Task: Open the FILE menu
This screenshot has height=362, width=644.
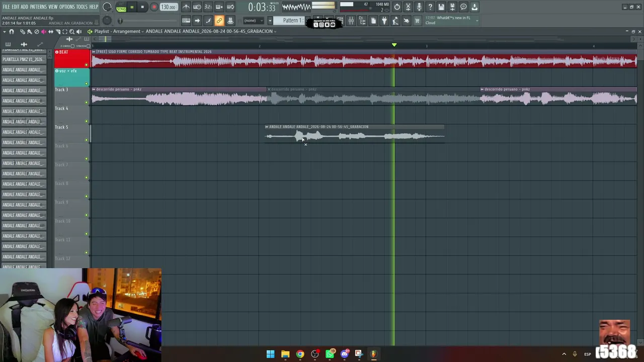Action: pyautogui.click(x=6, y=7)
